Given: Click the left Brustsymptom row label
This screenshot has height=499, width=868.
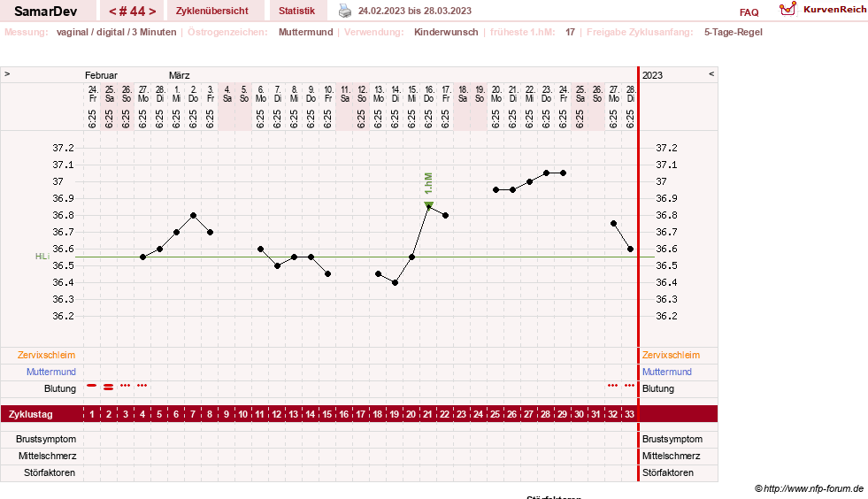Looking at the screenshot, I should pyautogui.click(x=46, y=439).
